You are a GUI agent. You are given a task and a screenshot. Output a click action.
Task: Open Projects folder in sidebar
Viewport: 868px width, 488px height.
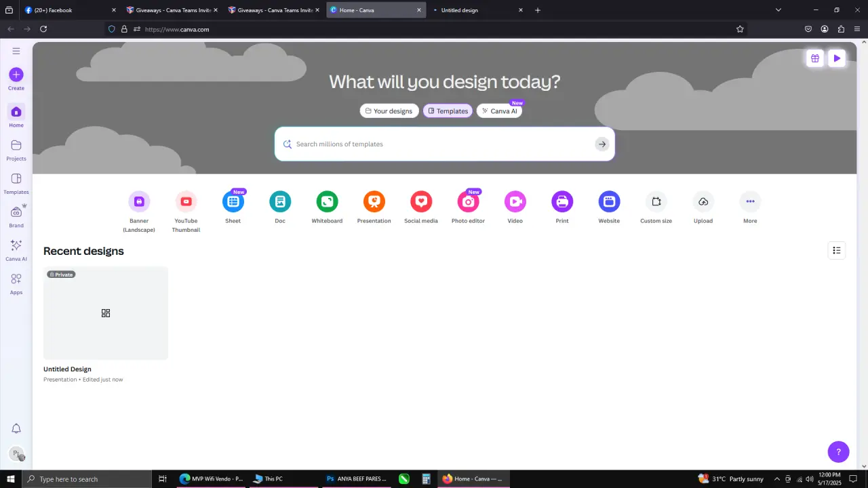click(x=16, y=150)
